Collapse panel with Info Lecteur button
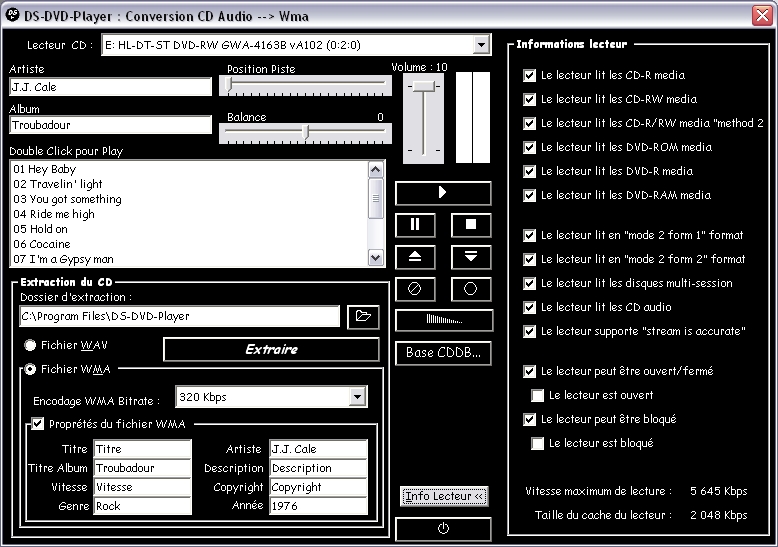778x547 pixels. pyautogui.click(x=443, y=496)
